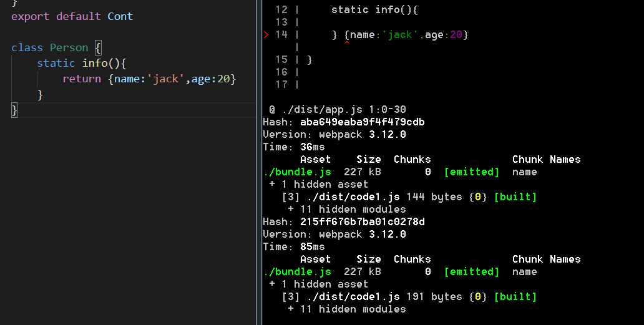Click line number 12 in terminal error output
Image resolution: width=644 pixels, height=325 pixels.
pyautogui.click(x=281, y=10)
